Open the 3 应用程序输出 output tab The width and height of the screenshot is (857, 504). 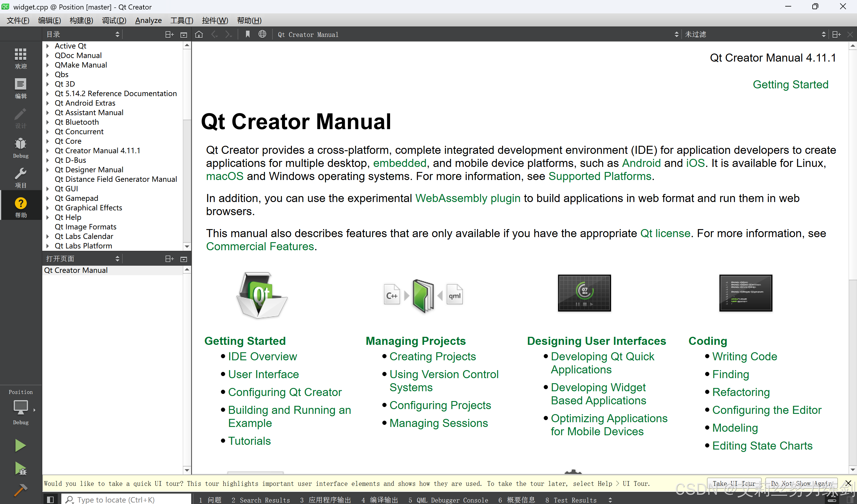(325, 500)
